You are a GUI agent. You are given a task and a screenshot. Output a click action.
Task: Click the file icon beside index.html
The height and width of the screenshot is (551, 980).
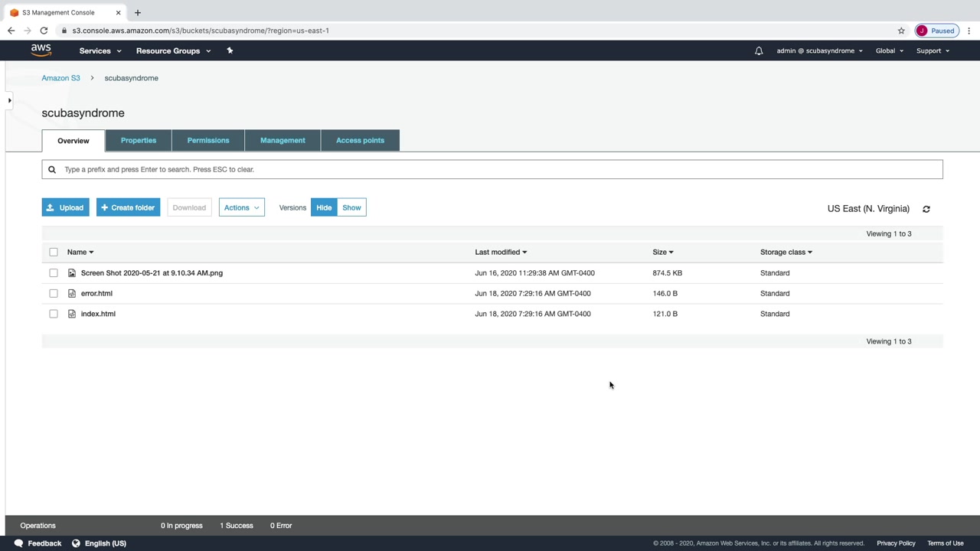point(72,314)
